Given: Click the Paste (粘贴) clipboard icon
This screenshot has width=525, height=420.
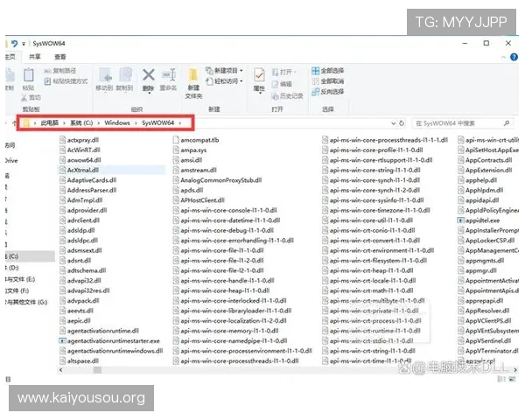Looking at the screenshot, I should (29, 75).
